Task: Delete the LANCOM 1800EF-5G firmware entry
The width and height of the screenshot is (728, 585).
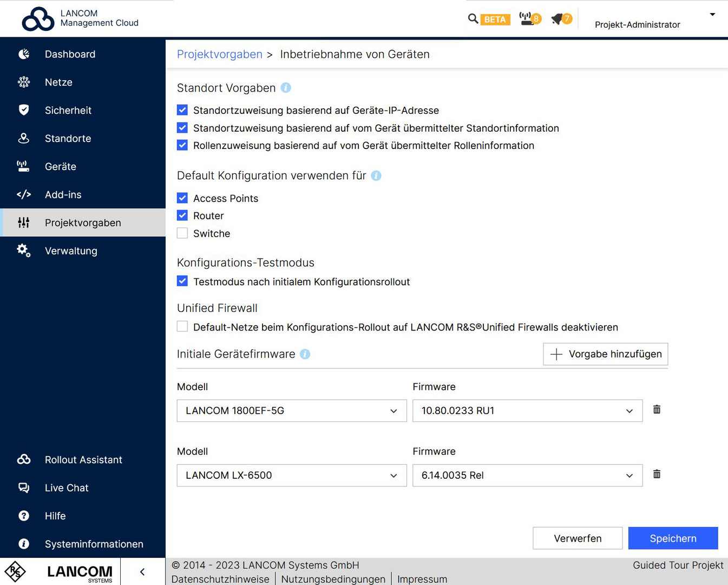Action: tap(657, 410)
